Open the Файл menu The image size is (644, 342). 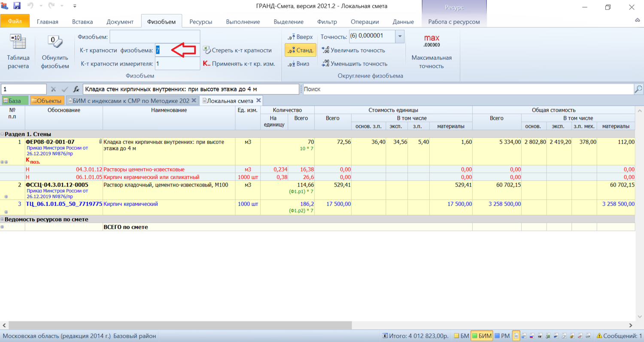[15, 21]
